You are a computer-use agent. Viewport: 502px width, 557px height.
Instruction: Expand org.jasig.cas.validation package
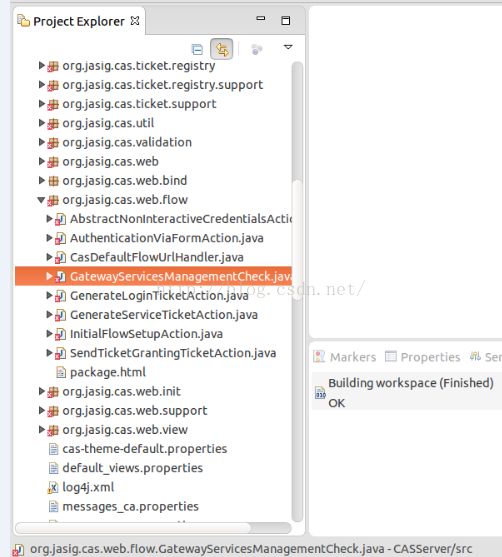pos(42,142)
